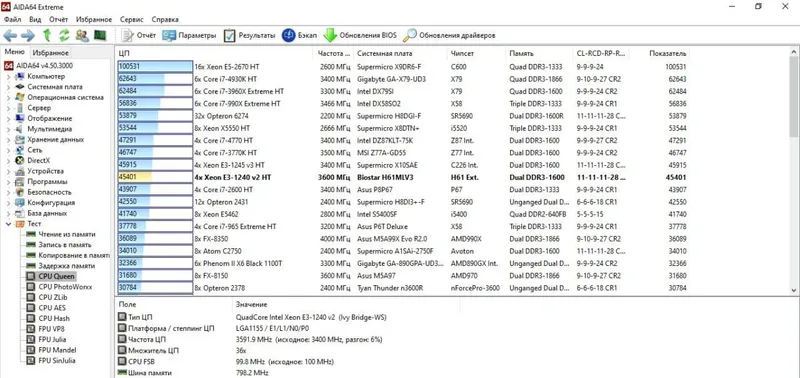Select the 8x FX-8350 result row
This screenshot has width=800, height=378.
point(403,239)
